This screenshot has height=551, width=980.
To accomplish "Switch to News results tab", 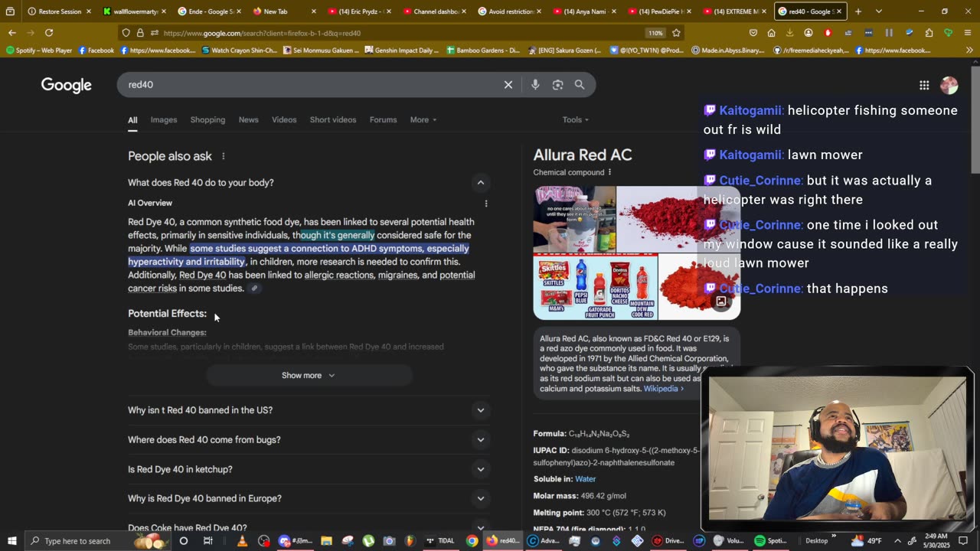I will [x=248, y=120].
